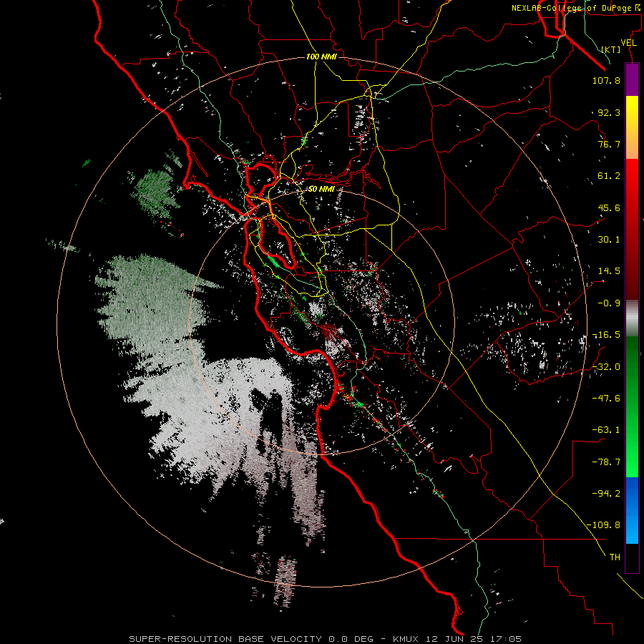Click the 50 NMI range ring label
Viewport: 644px width, 644px height.
(x=321, y=189)
